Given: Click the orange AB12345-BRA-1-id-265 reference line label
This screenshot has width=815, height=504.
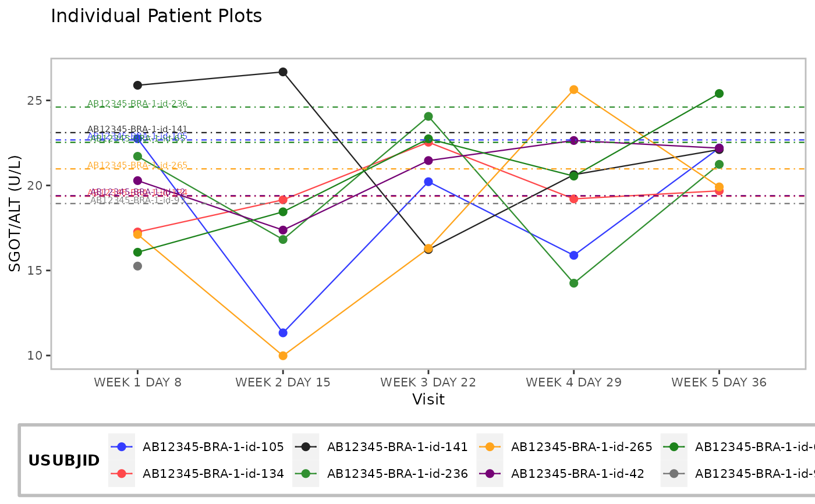Looking at the screenshot, I should pos(137,165).
